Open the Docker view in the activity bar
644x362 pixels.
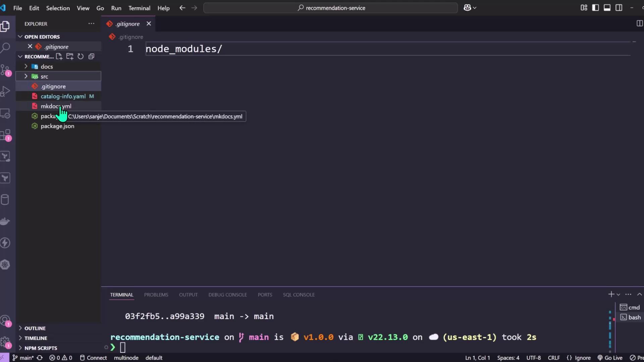(x=5, y=221)
